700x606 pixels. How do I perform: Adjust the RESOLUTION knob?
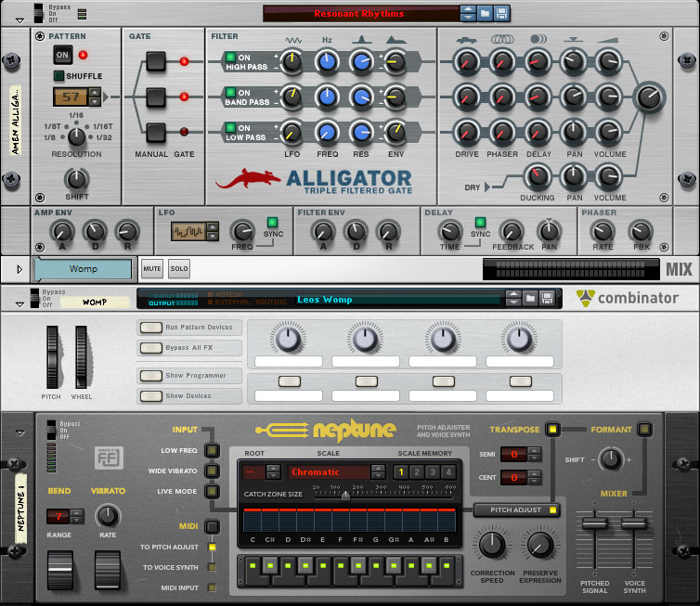(76, 136)
